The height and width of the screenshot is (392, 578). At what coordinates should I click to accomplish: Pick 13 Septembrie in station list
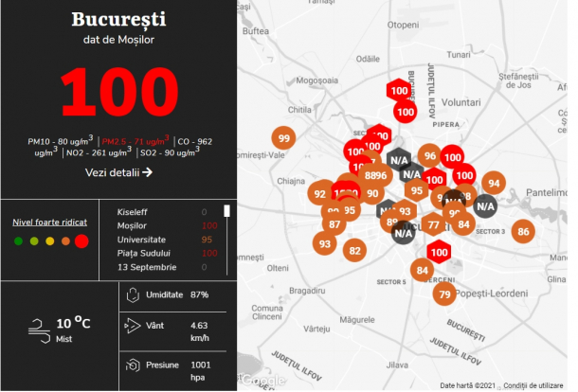[147, 267]
